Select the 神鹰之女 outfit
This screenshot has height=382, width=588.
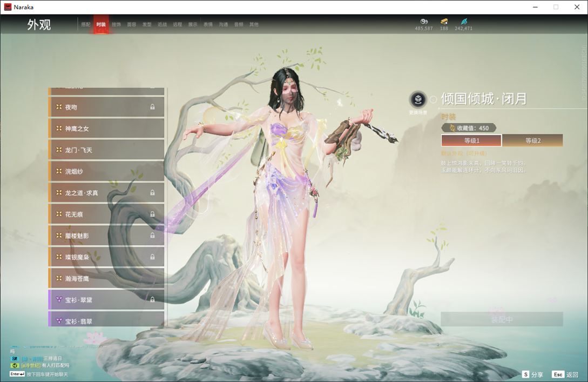click(106, 129)
